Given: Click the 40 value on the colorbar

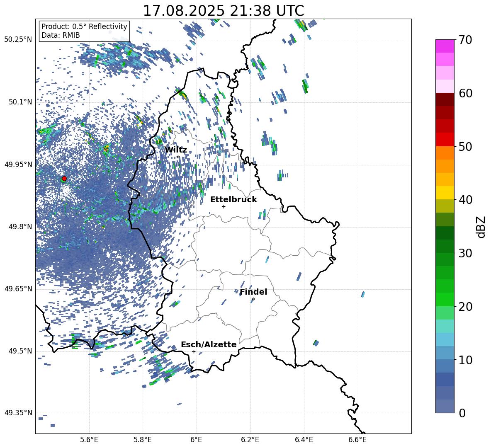Looking at the screenshot, I should 465,200.
